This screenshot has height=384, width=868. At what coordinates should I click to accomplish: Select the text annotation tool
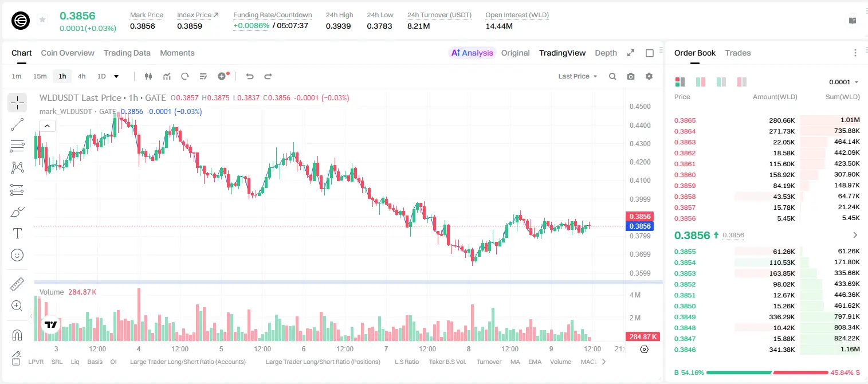coord(17,233)
